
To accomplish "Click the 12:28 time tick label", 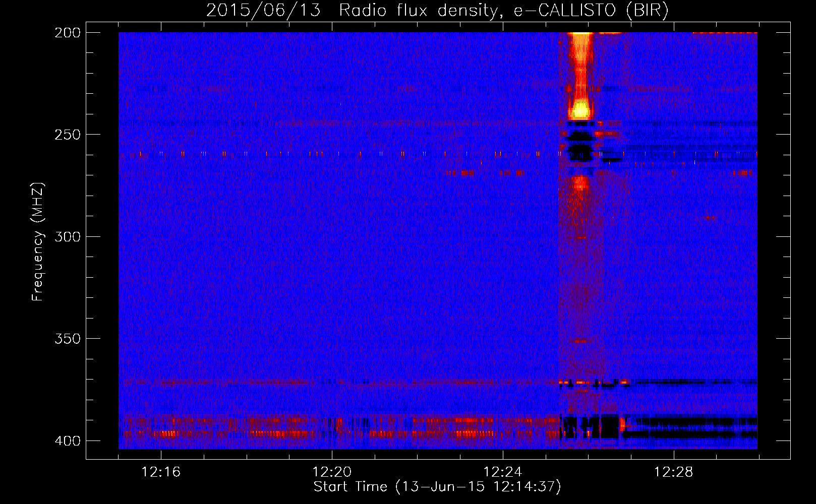I will 674,472.
